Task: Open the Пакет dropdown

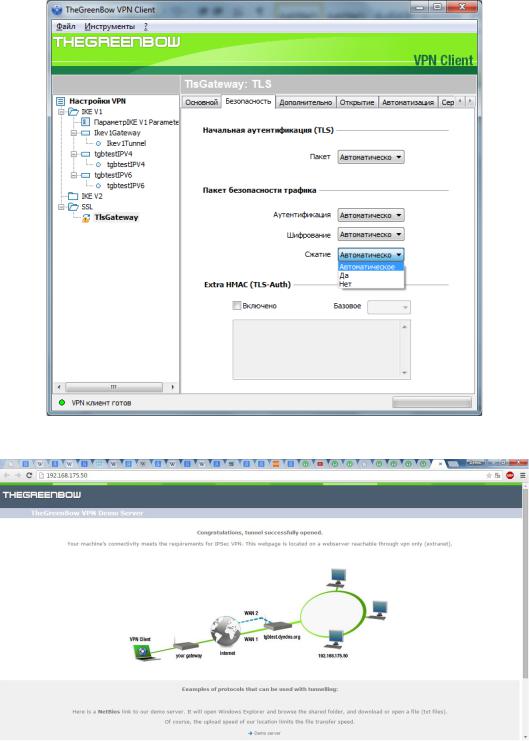Action: tap(371, 157)
